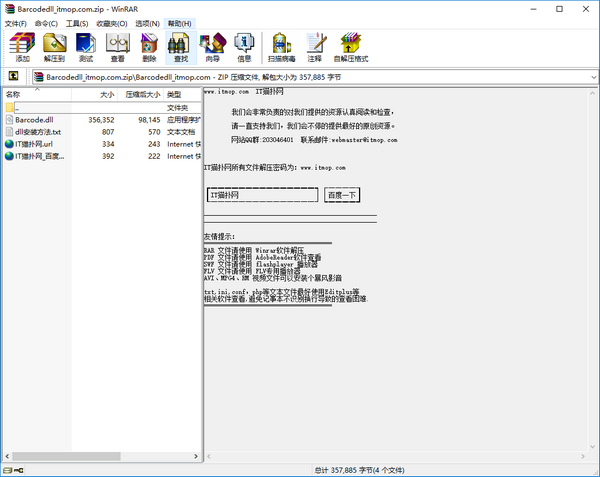
Task: Minimize the WinRAR window
Action: click(x=533, y=9)
